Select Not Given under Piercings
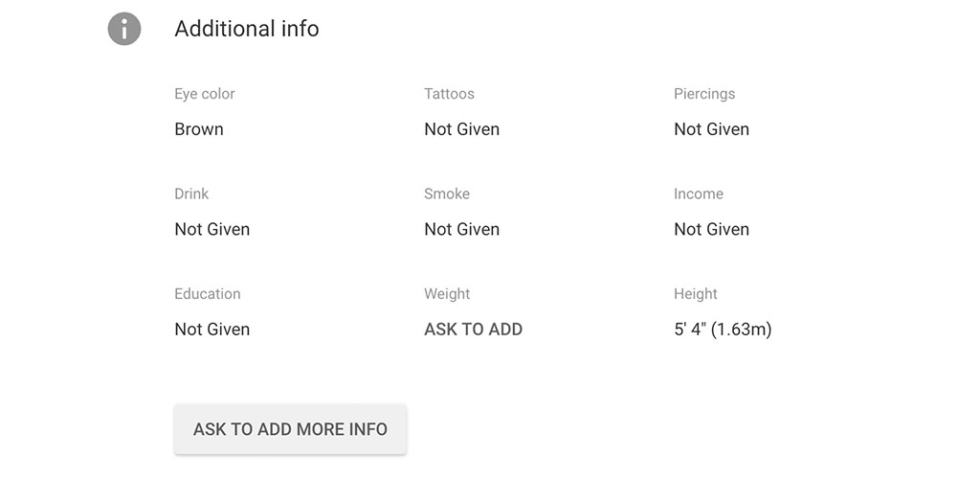This screenshot has width=980, height=479. coord(711,128)
